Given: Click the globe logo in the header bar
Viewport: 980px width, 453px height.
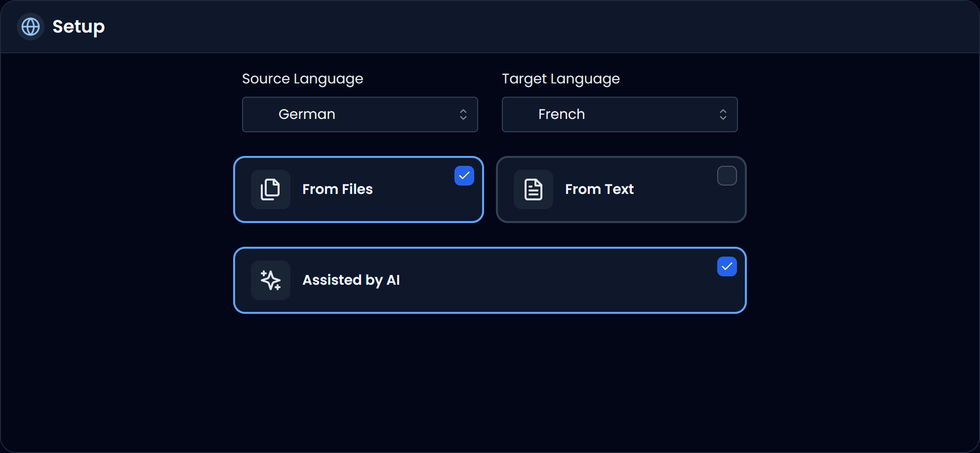Looking at the screenshot, I should click(x=30, y=27).
